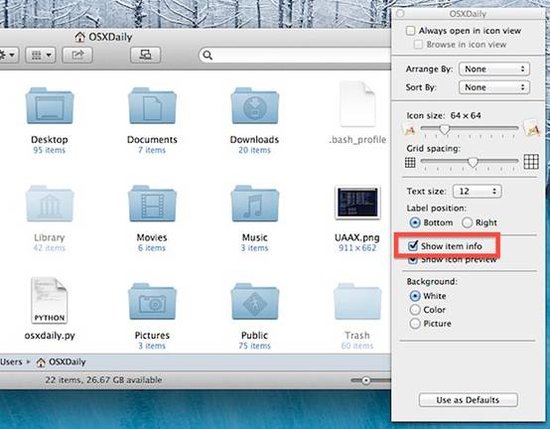Click the tight grid spacing icon
Viewport: 550px width, 429px height.
(x=410, y=162)
